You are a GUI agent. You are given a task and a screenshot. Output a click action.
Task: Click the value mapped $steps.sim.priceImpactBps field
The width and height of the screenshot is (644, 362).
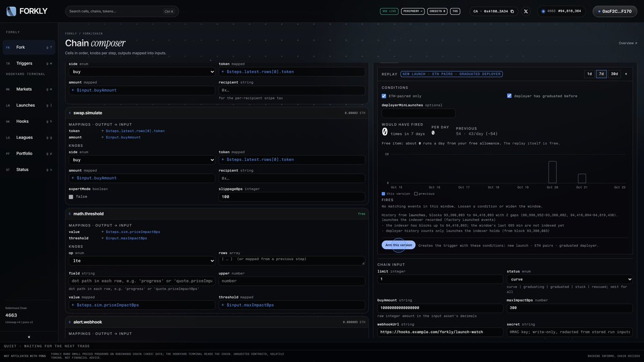click(x=142, y=305)
